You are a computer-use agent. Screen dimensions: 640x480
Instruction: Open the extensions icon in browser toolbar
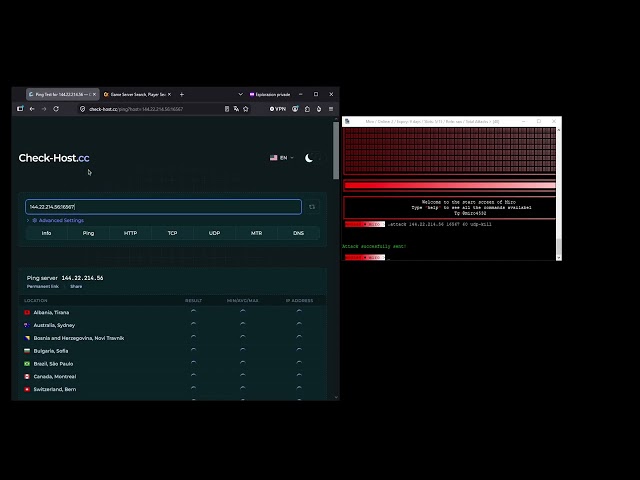coord(307,109)
